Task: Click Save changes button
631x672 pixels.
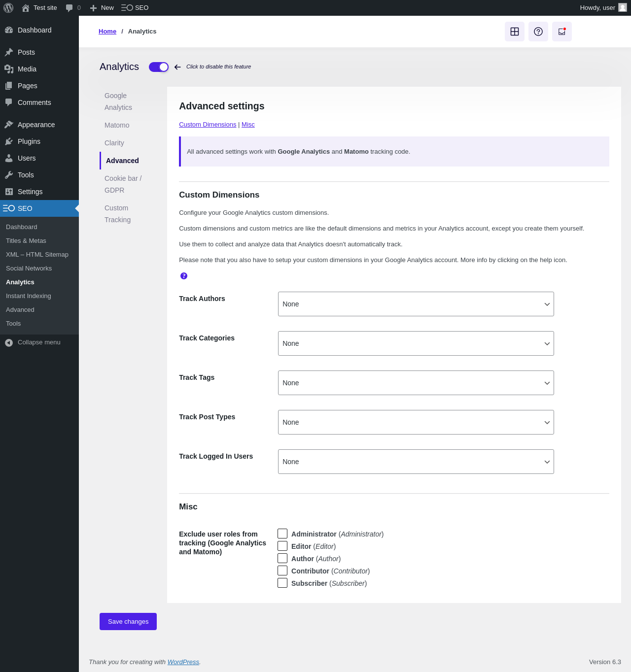Action: 128,621
